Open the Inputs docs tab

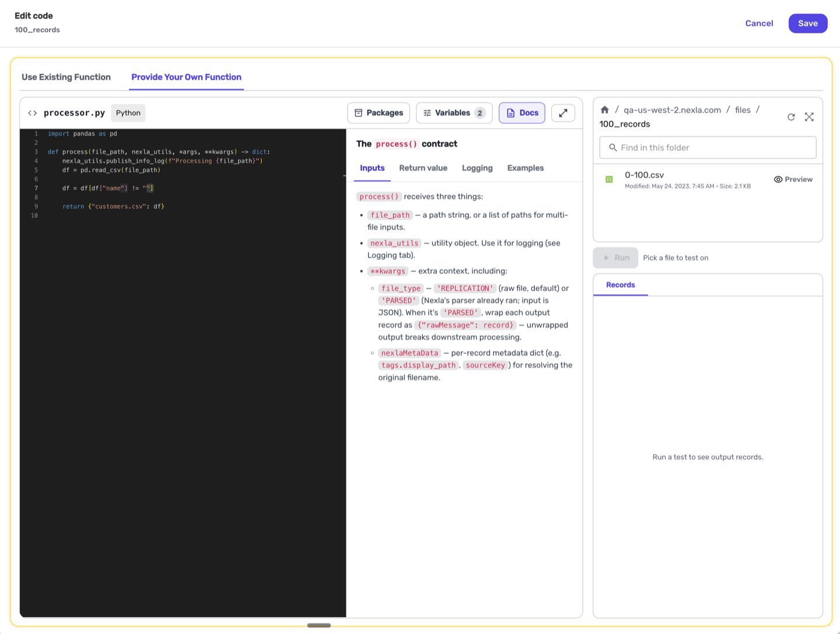point(372,168)
